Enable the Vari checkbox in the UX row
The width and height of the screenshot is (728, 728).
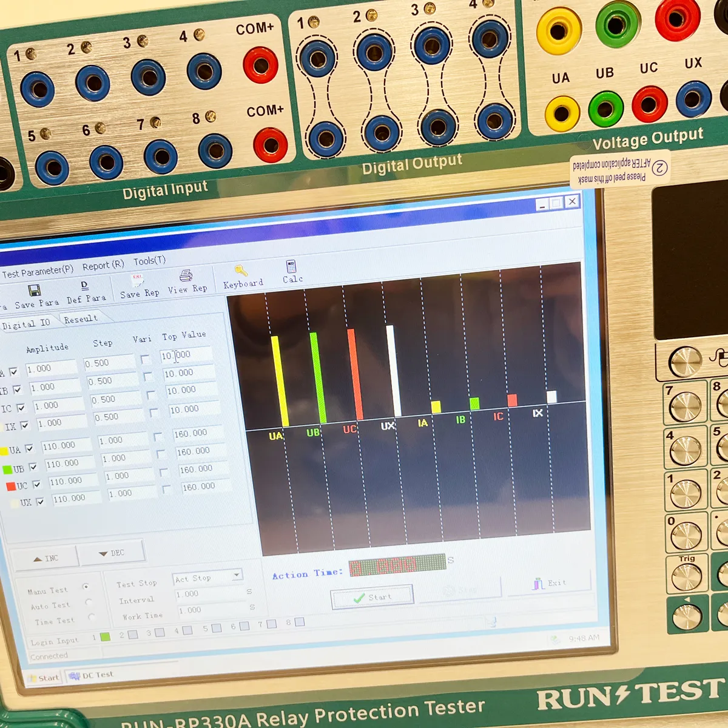point(167,489)
